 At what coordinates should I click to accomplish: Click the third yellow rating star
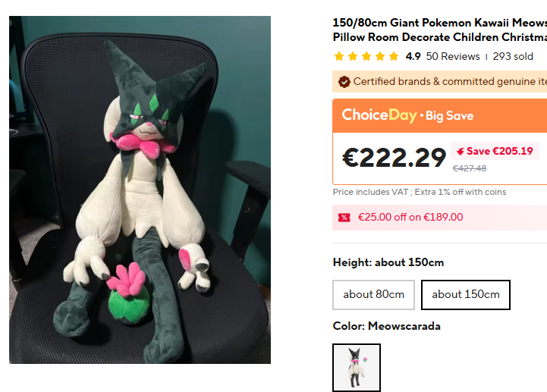(366, 56)
